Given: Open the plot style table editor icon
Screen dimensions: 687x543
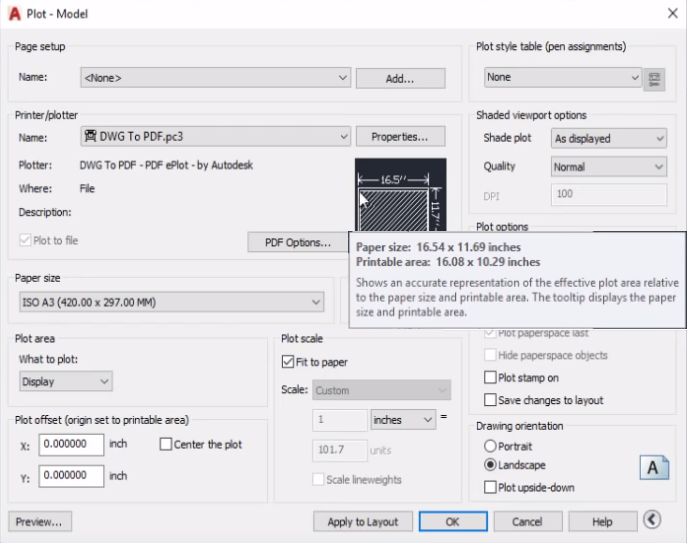Looking at the screenshot, I should click(x=654, y=80).
